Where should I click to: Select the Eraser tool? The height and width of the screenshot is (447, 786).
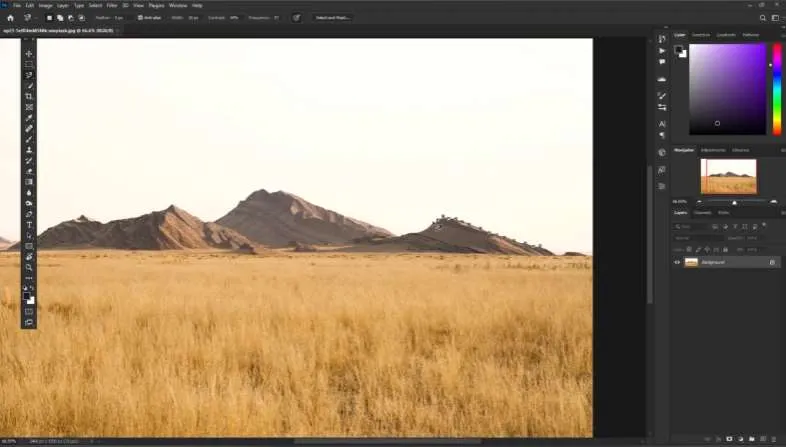click(x=29, y=171)
